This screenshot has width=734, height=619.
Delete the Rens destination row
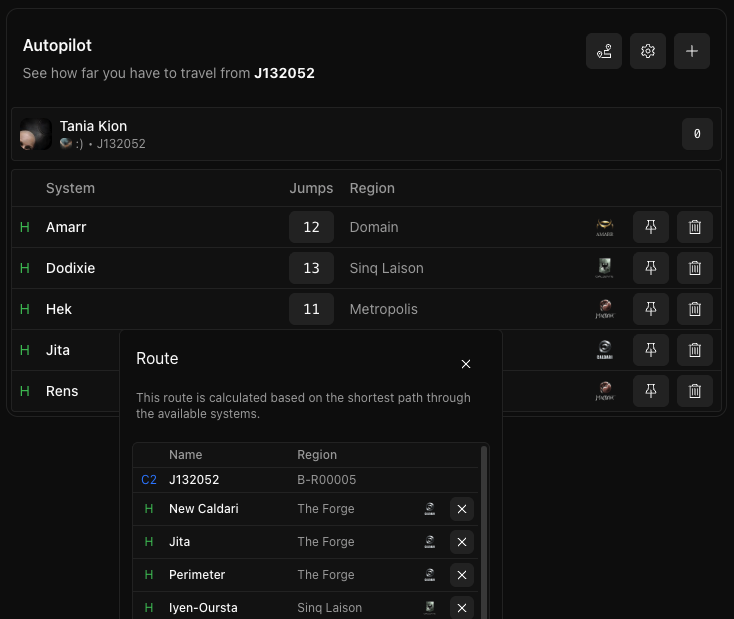click(x=695, y=391)
